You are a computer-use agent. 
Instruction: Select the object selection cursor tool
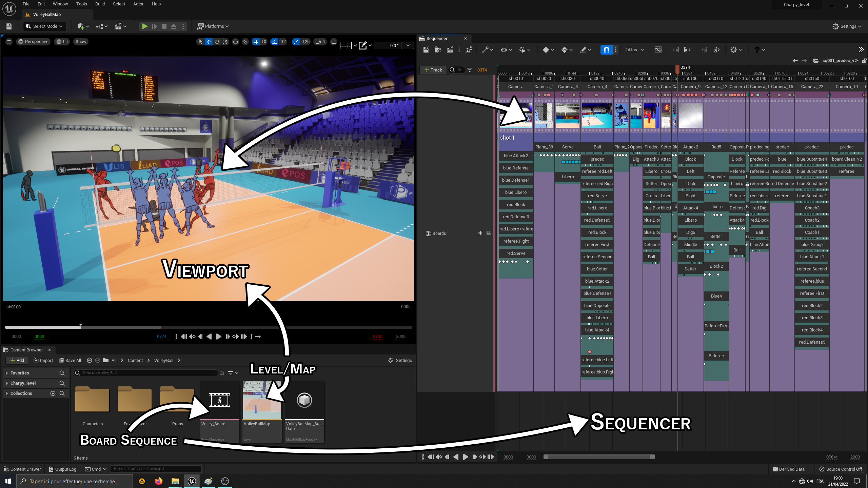200,42
